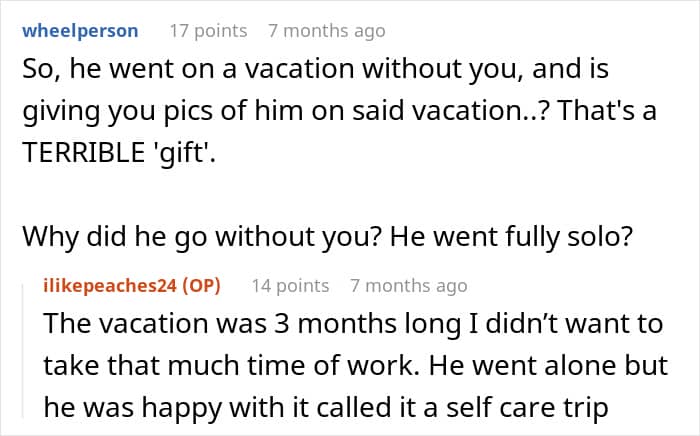Open the reply's 7 months ago timestamp
The width and height of the screenshot is (700, 436).
click(x=408, y=286)
